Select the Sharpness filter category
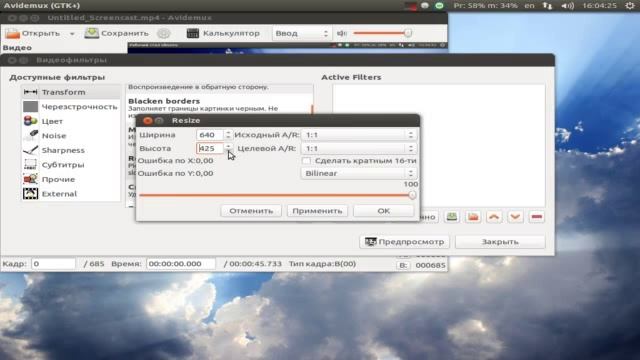Image resolution: width=640 pixels, height=360 pixels. pyautogui.click(x=71, y=150)
